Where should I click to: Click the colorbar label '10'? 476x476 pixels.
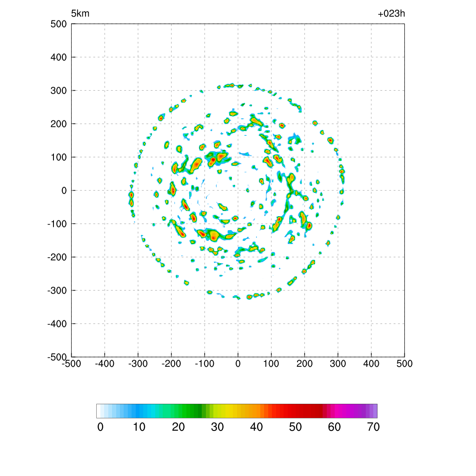[139, 427]
